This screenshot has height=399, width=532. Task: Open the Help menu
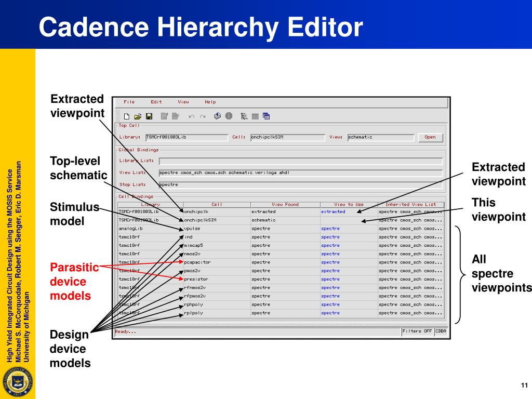point(210,102)
